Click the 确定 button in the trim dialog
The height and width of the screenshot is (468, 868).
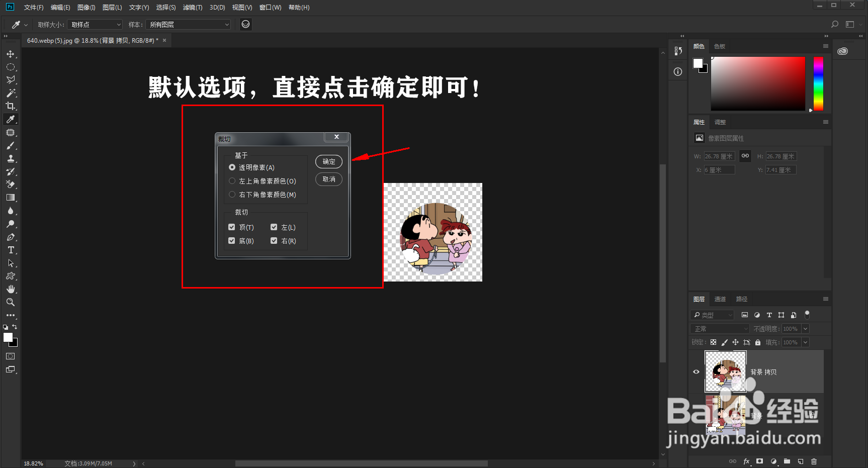click(x=328, y=161)
